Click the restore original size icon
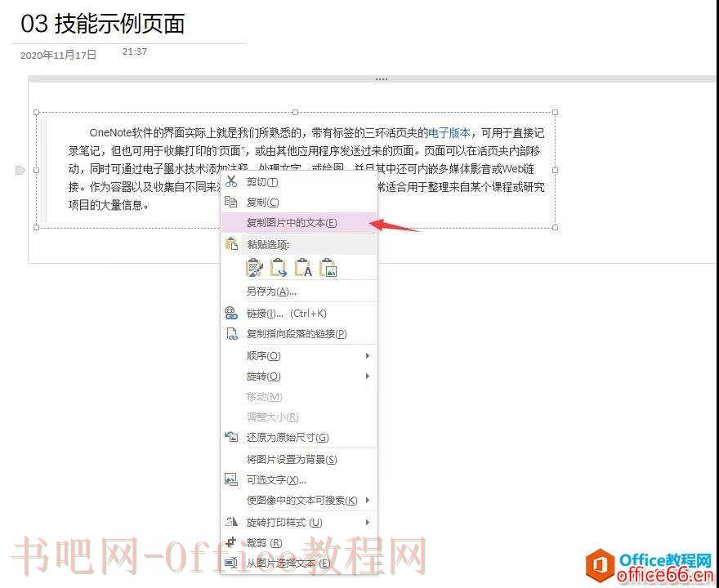This screenshot has height=588, width=719. (231, 437)
